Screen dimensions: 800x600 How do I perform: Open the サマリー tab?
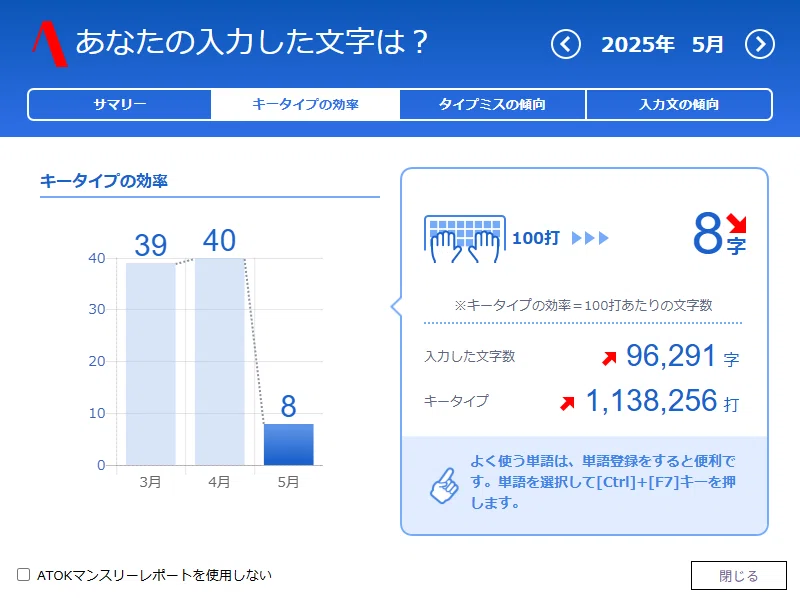click(119, 105)
